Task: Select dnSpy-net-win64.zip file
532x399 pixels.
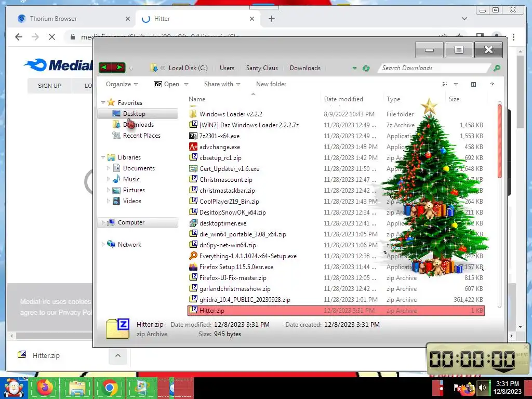Action: pyautogui.click(x=228, y=245)
